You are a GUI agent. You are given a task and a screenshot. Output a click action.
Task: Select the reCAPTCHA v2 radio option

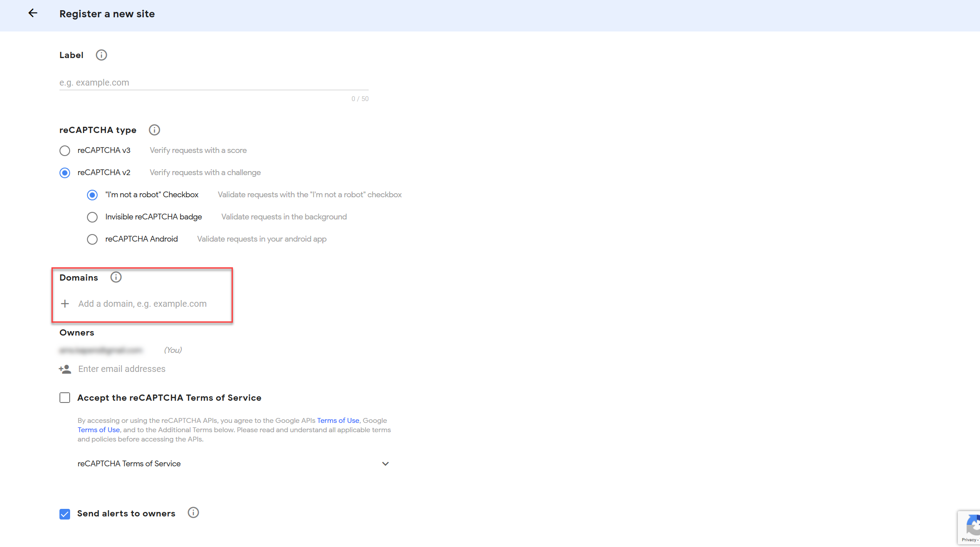tap(65, 173)
